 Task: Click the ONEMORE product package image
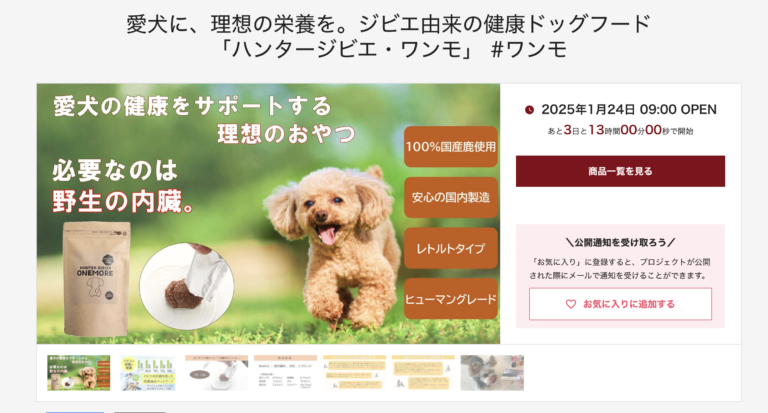(x=96, y=278)
